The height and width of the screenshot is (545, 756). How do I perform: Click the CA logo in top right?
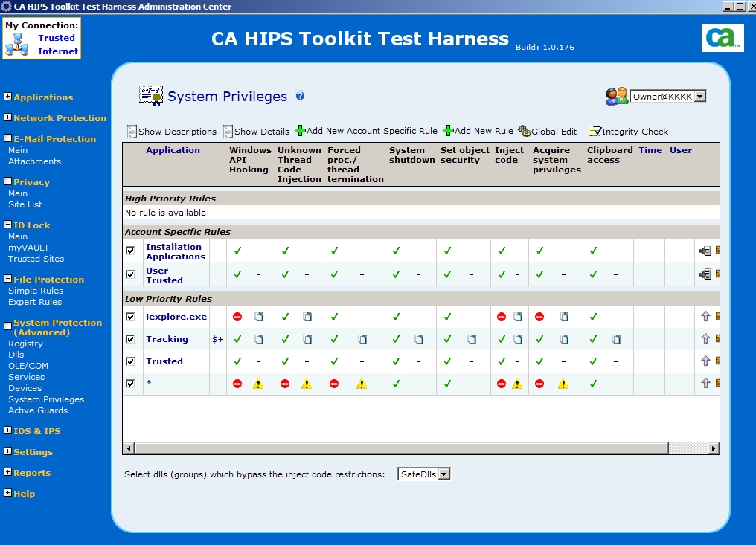point(723,38)
